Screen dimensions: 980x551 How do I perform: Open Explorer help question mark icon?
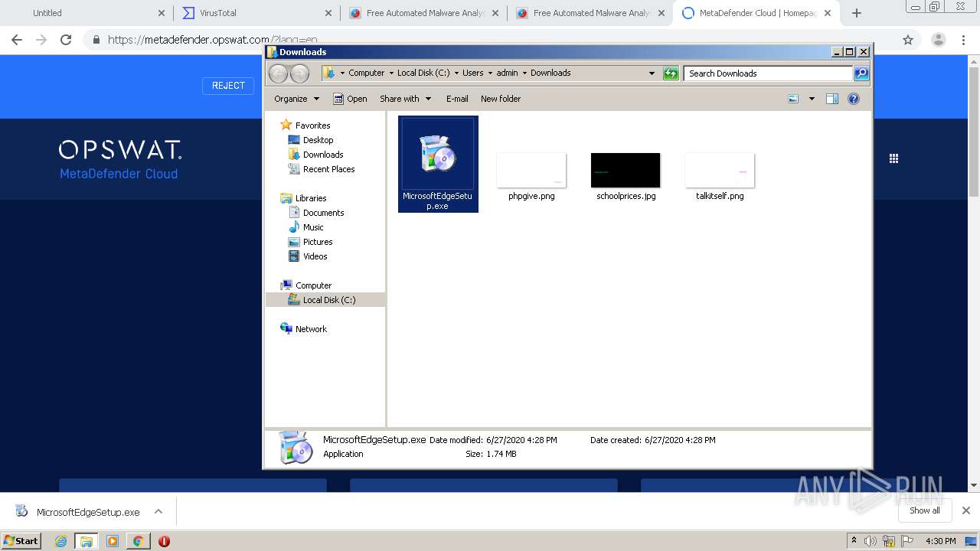[x=854, y=99]
